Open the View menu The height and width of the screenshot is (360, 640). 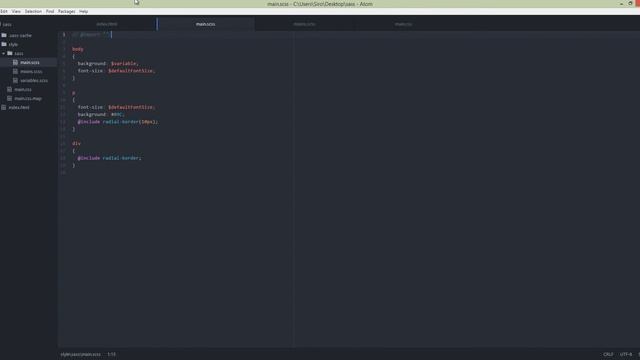(x=16, y=11)
